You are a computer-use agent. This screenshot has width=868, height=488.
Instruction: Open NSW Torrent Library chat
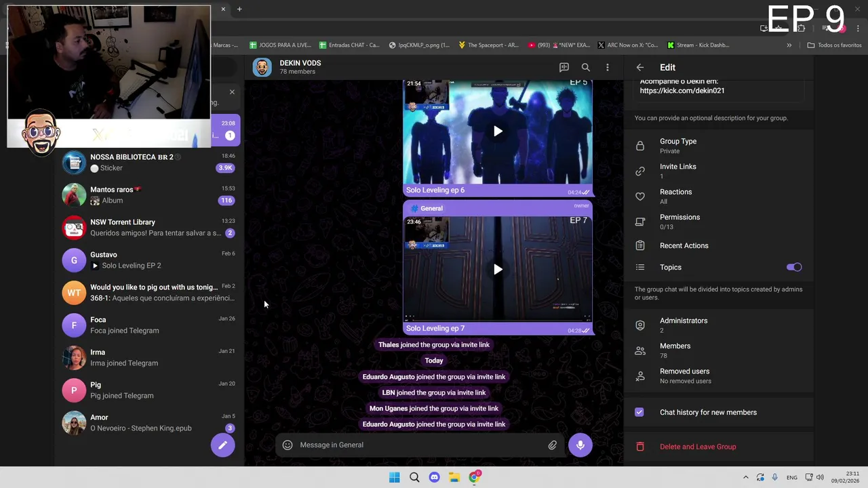click(x=149, y=227)
